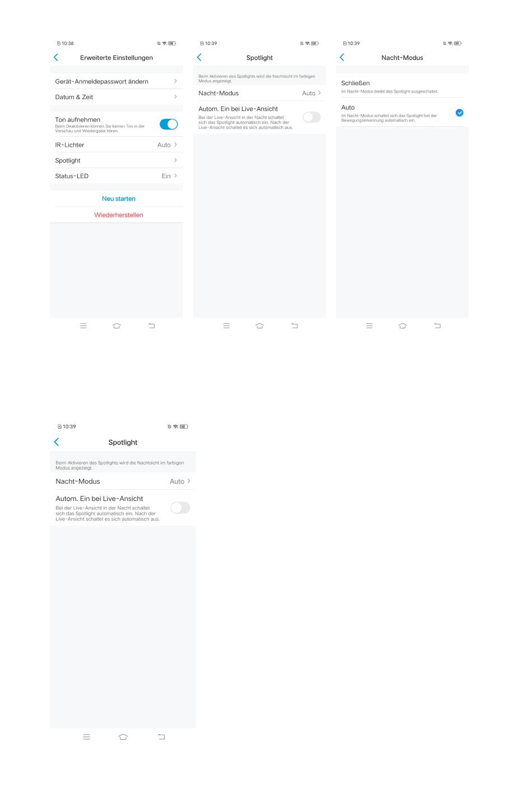Select the checked Auto night mode option
532x789 pixels.
pos(402,113)
